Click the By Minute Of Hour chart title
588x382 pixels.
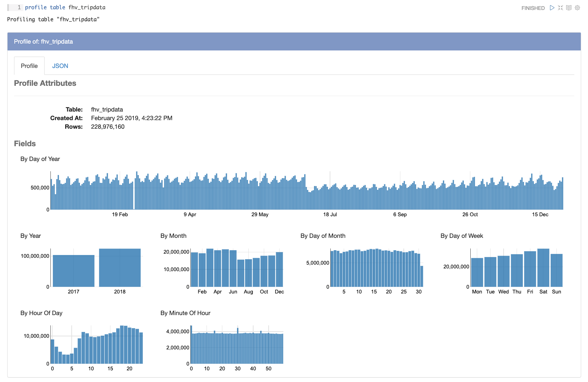click(185, 313)
